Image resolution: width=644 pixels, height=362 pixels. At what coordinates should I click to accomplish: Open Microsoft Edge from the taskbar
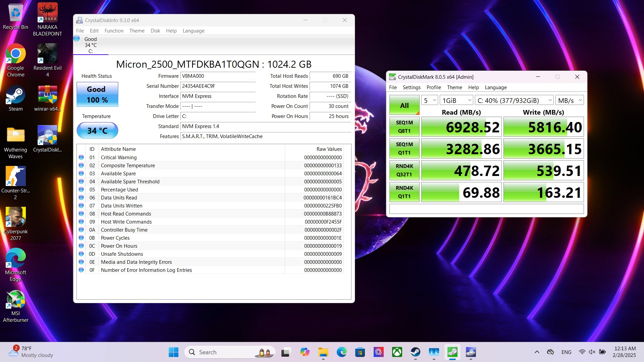342,352
